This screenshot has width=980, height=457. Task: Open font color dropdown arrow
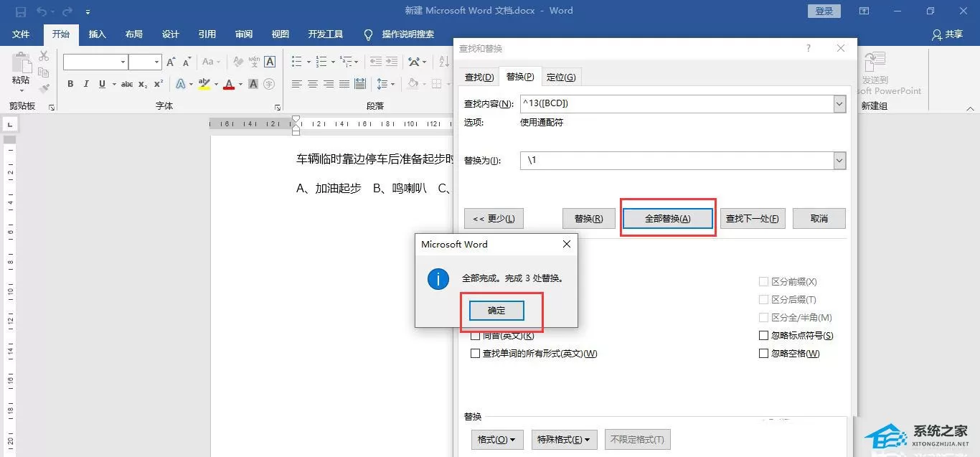point(240,84)
